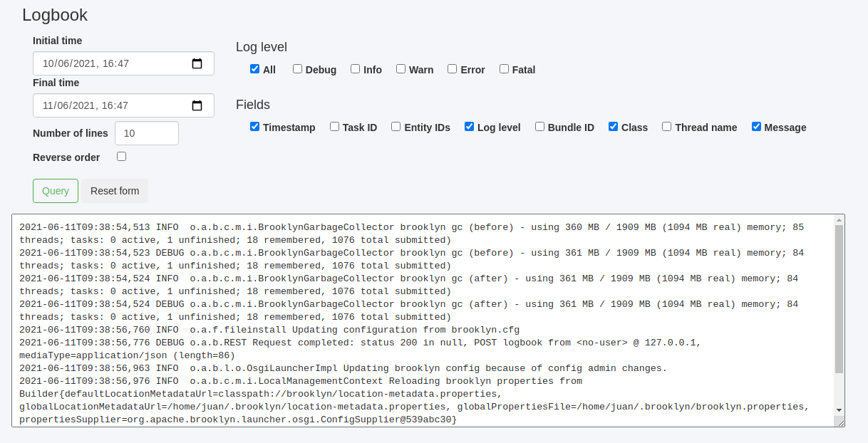Viewport: 868px width, 443px height.
Task: Click the Logbook heading
Action: pyautogui.click(x=55, y=15)
